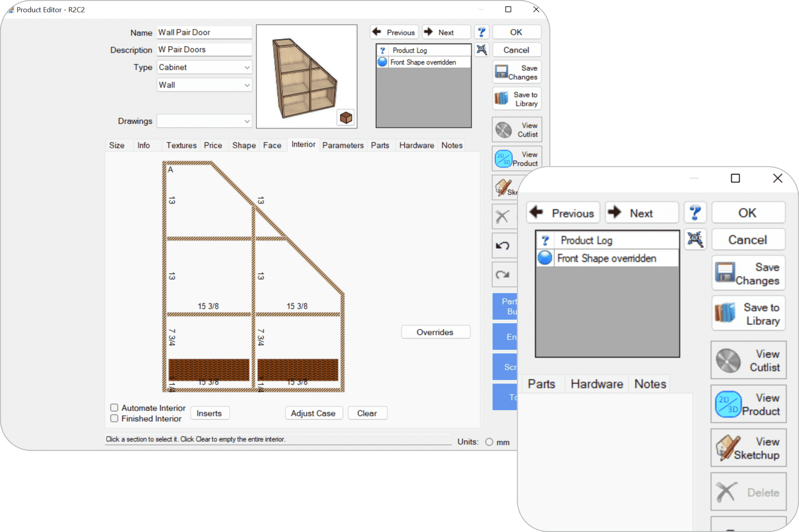The height and width of the screenshot is (532, 799).
Task: Select the mm units radio button
Action: click(489, 442)
